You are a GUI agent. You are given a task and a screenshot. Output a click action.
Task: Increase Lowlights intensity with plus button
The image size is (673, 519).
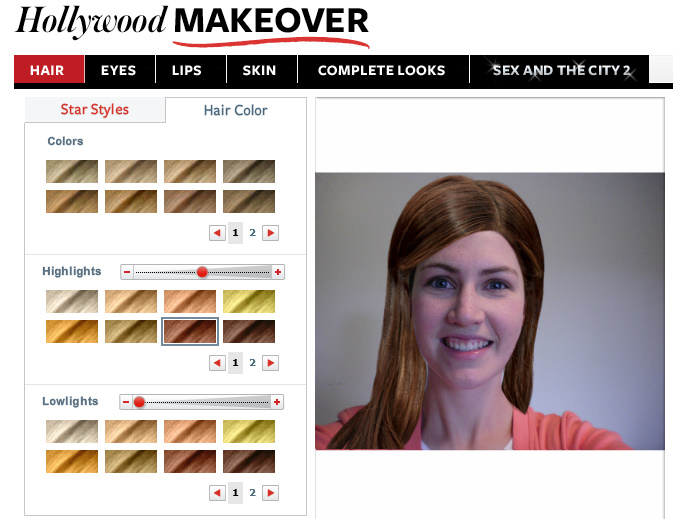pos(277,402)
